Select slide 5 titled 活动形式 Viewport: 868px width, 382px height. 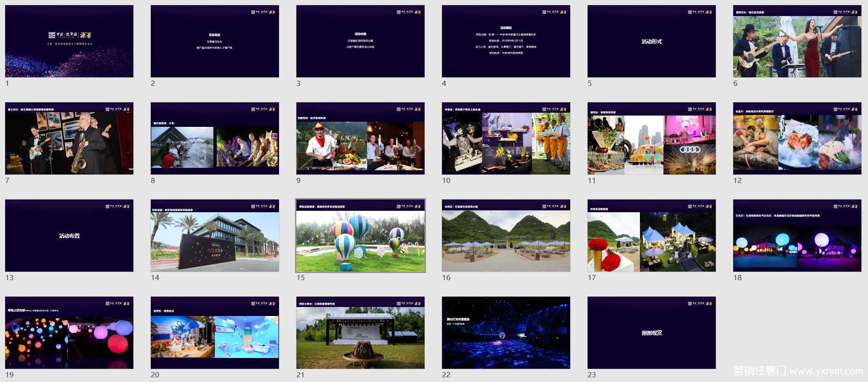[x=652, y=42]
